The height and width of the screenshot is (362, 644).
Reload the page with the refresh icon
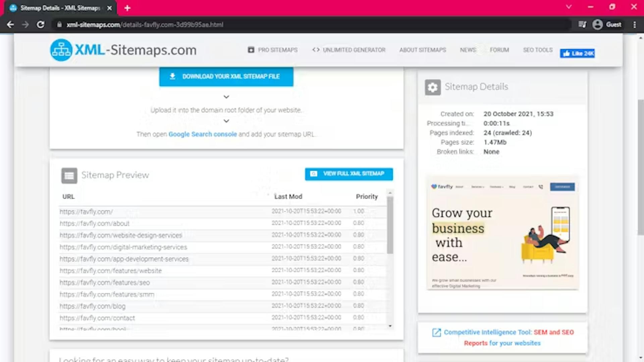coord(41,25)
